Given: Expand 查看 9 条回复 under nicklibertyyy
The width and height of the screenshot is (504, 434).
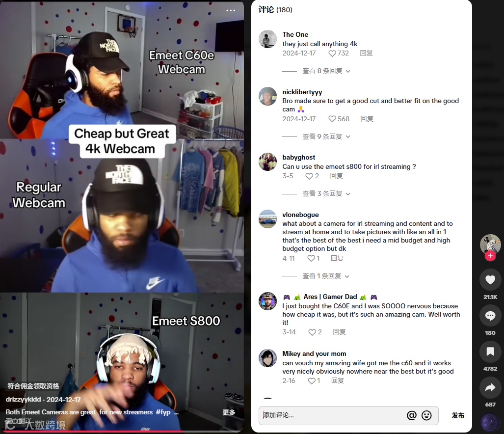Looking at the screenshot, I should click(x=326, y=136).
